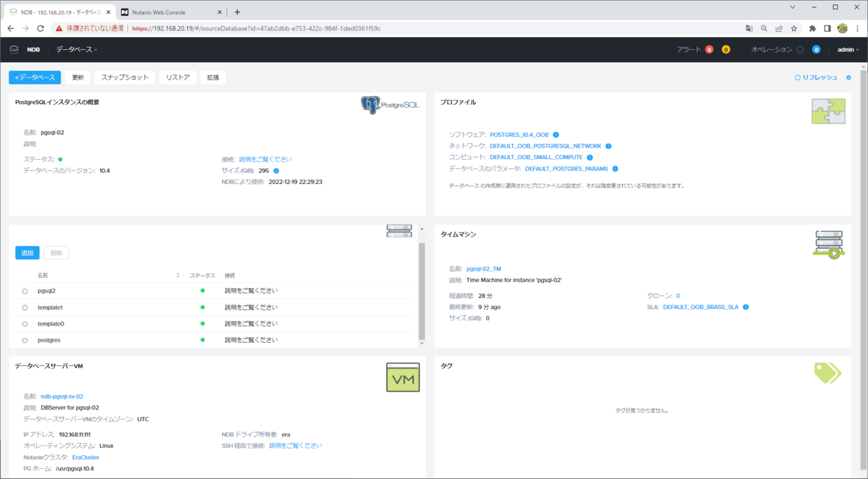Image resolution: width=868 pixels, height=479 pixels.
Task: Open 説明をご覧ください link next to 接続
Action: tap(265, 159)
